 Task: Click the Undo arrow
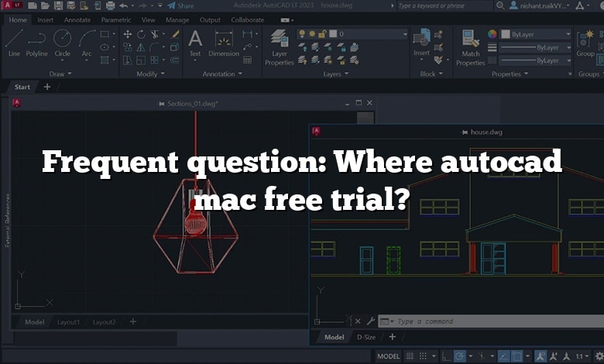click(124, 5)
